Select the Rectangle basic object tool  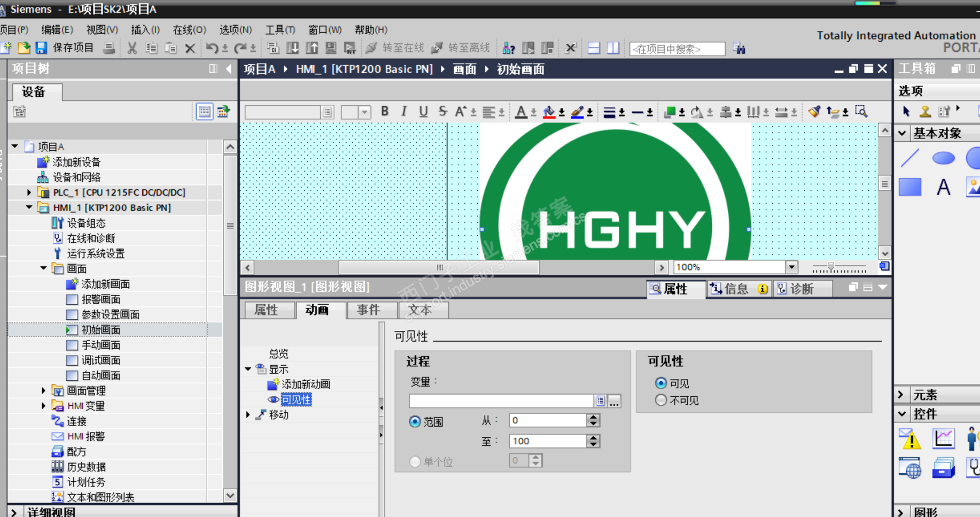click(x=910, y=187)
